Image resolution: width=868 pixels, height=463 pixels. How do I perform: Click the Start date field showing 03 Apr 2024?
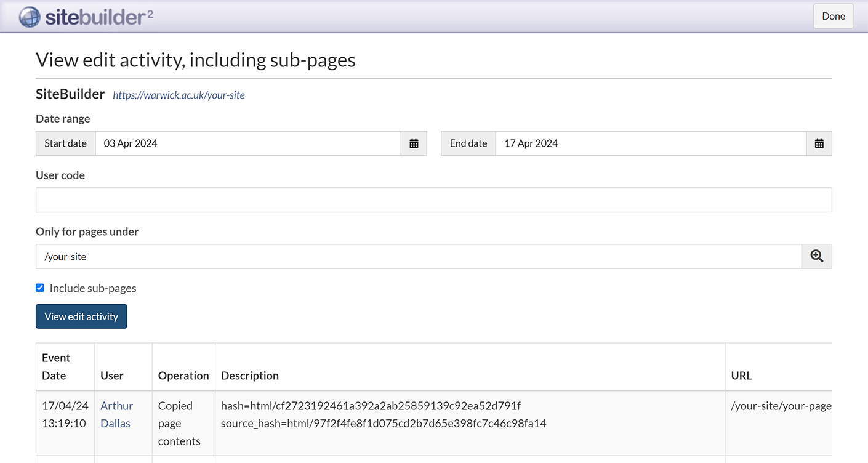pos(247,143)
